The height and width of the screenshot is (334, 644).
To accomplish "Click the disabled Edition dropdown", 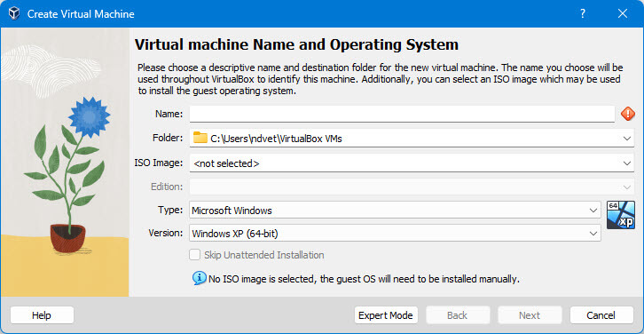I will [412, 187].
